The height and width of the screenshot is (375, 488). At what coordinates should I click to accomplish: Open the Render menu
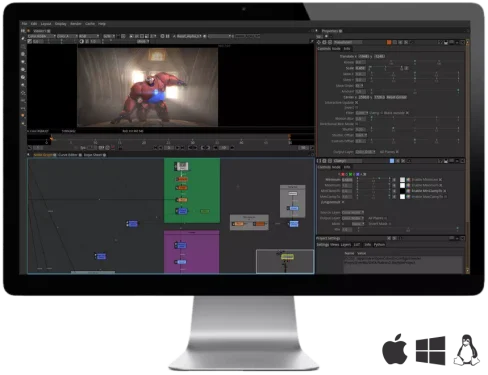(76, 24)
